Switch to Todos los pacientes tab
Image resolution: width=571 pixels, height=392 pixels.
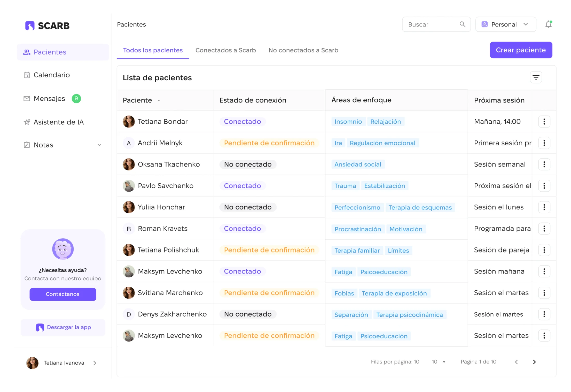tap(153, 50)
